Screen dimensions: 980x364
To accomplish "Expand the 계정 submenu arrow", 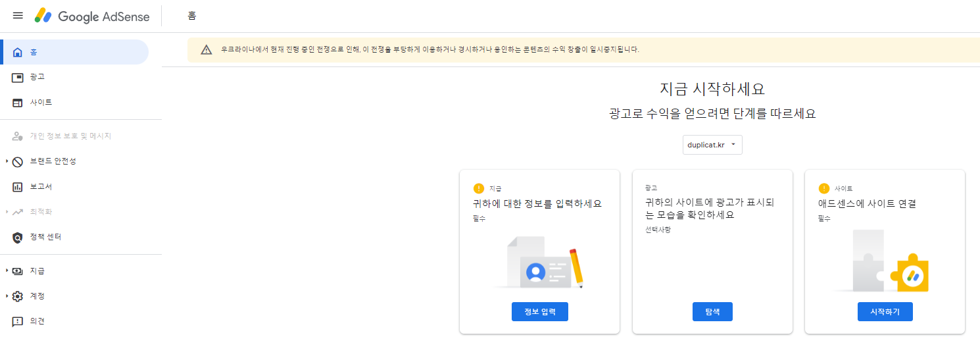I will point(7,296).
